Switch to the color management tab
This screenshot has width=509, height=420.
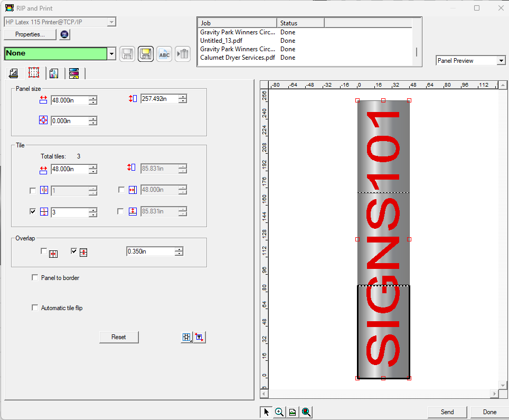[x=54, y=73]
